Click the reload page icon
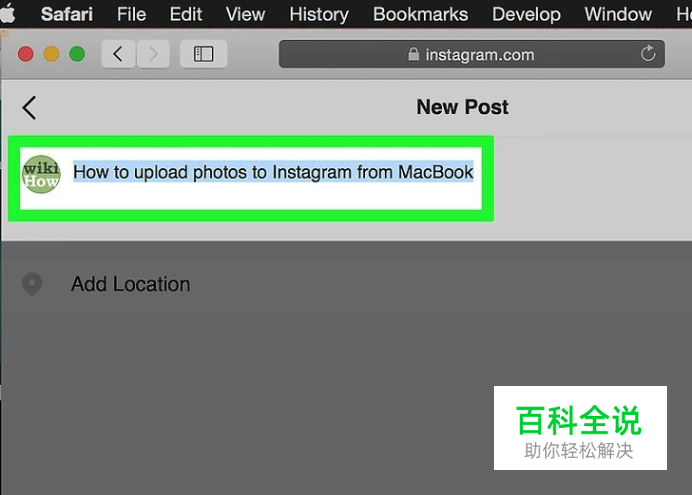Screen dimensions: 692x495 coord(647,54)
